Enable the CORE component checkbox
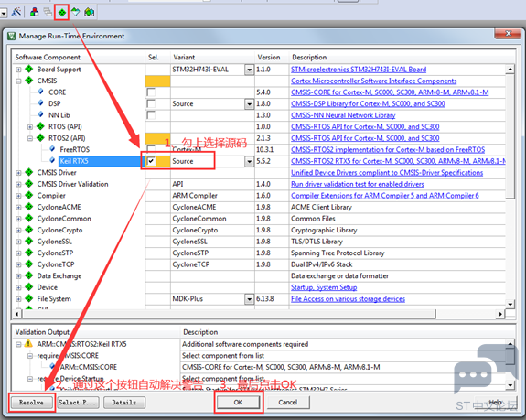526x420 pixels. click(151, 92)
